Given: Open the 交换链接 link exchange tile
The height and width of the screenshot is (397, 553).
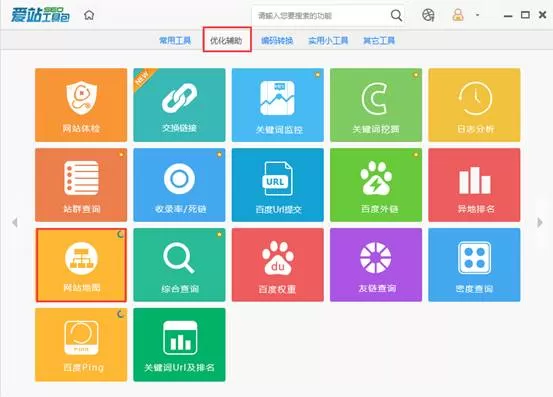Looking at the screenshot, I should pyautogui.click(x=179, y=105).
